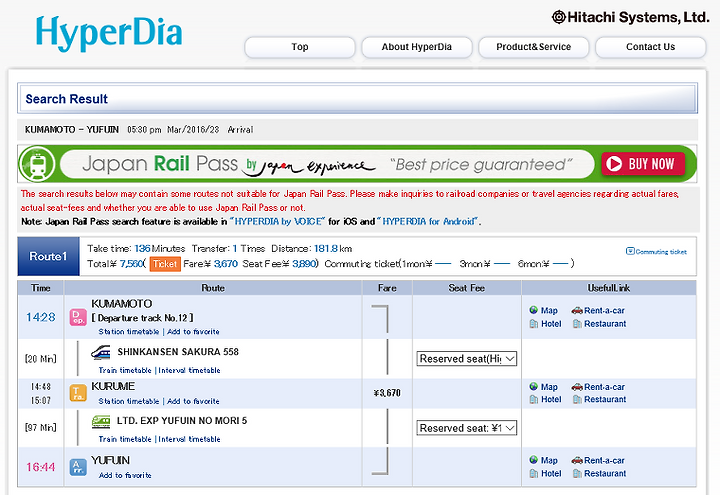This screenshot has height=495, width=720.
Task: Click the BUY NOW button on Rail Pass banner
Action: (643, 164)
